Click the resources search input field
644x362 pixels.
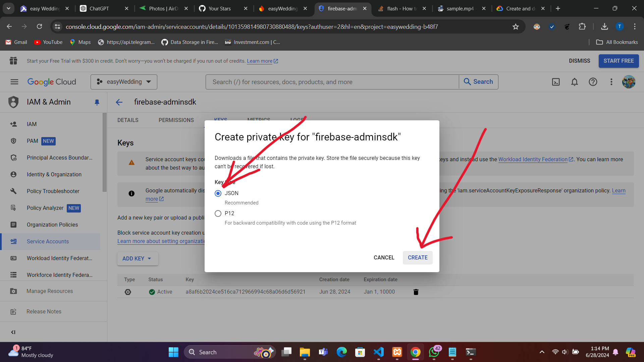(x=332, y=82)
